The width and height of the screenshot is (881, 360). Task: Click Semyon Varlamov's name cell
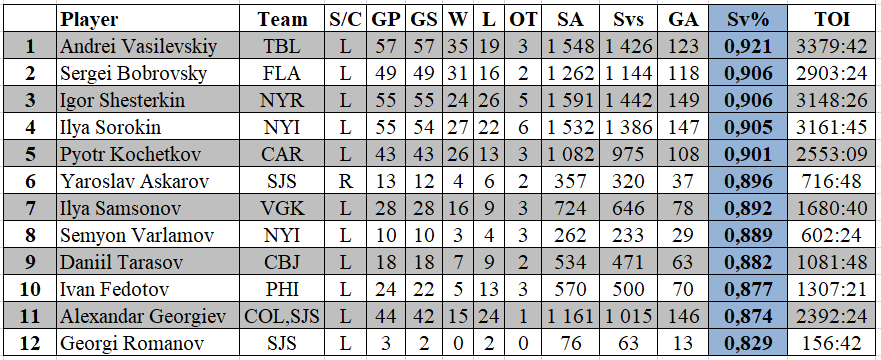pyautogui.click(x=148, y=235)
